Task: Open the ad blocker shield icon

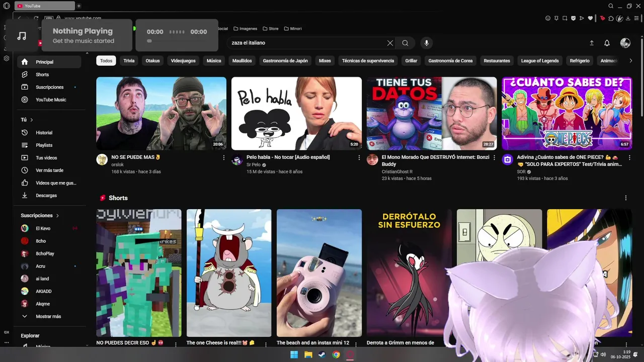Action: [x=573, y=18]
